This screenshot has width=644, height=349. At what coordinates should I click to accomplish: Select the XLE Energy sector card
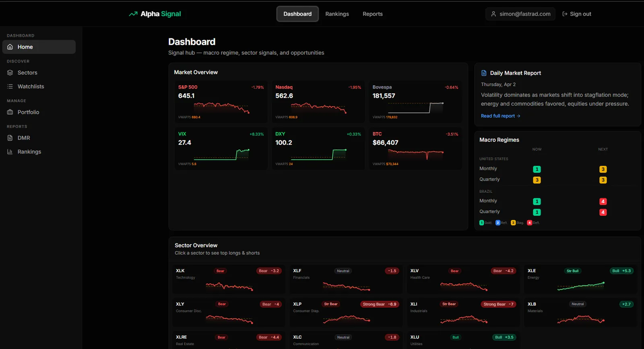(580, 279)
